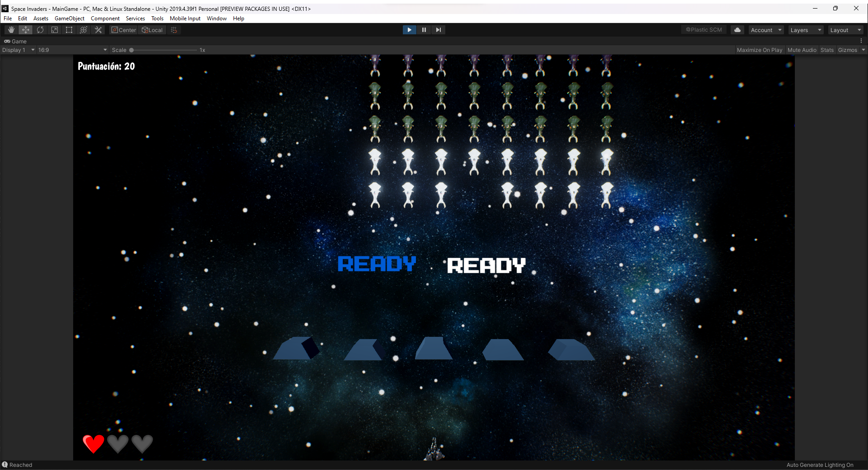Open the Assets menu

click(x=41, y=19)
